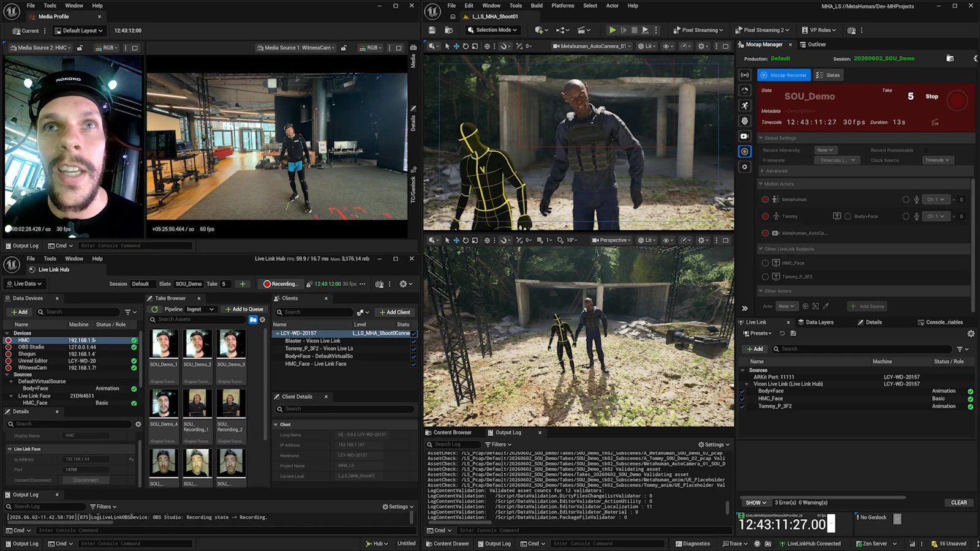Collapse the Motion Actors section

[x=761, y=184]
